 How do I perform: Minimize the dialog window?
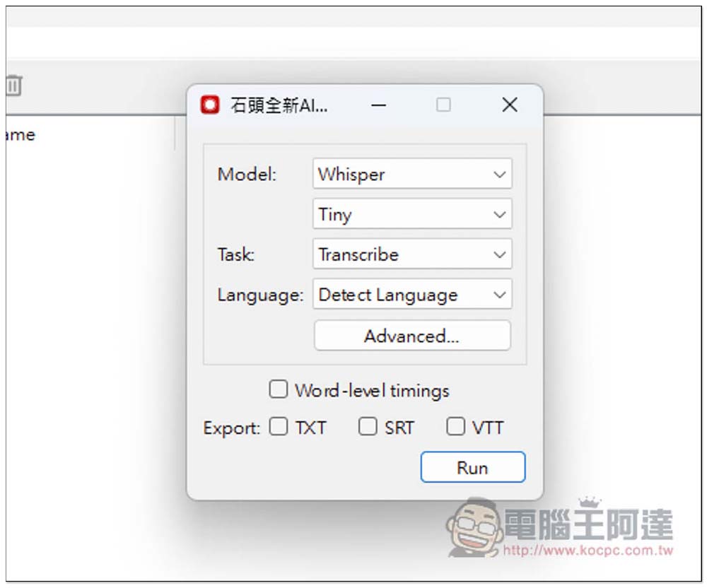378,105
